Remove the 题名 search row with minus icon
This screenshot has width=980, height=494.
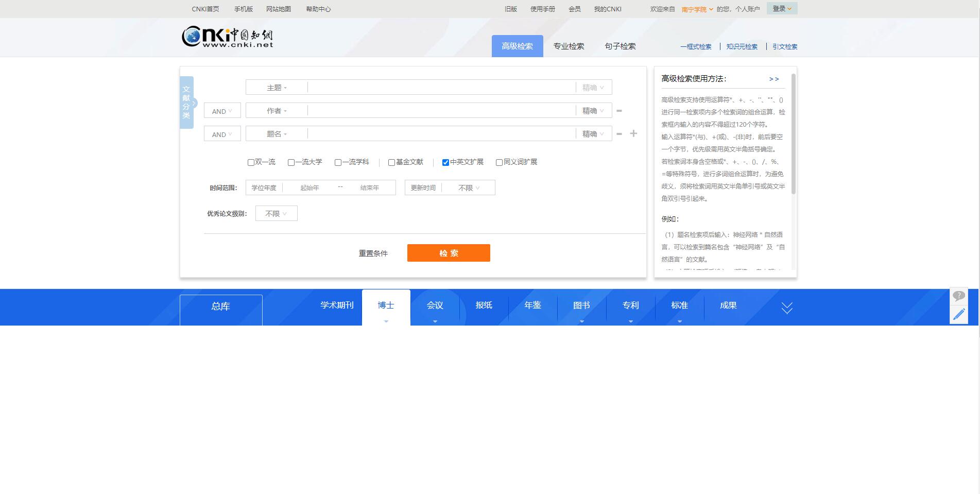pos(619,134)
